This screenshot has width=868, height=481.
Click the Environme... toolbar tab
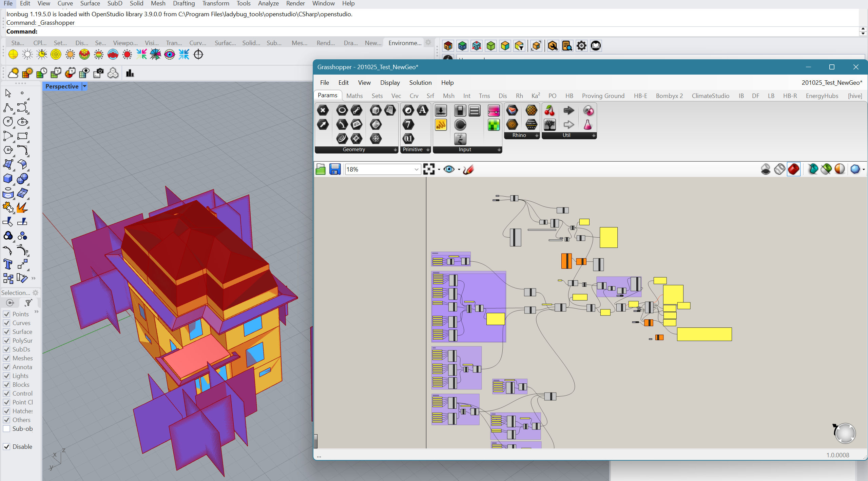[404, 43]
